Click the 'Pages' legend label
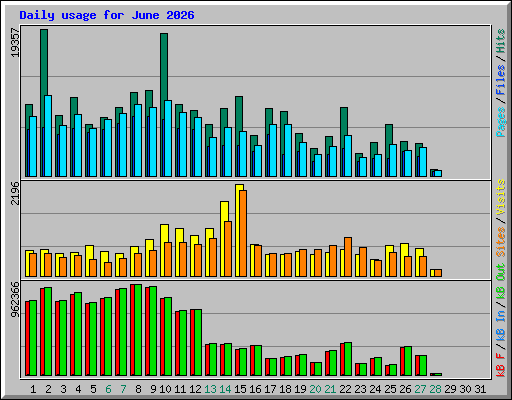 tap(501, 122)
